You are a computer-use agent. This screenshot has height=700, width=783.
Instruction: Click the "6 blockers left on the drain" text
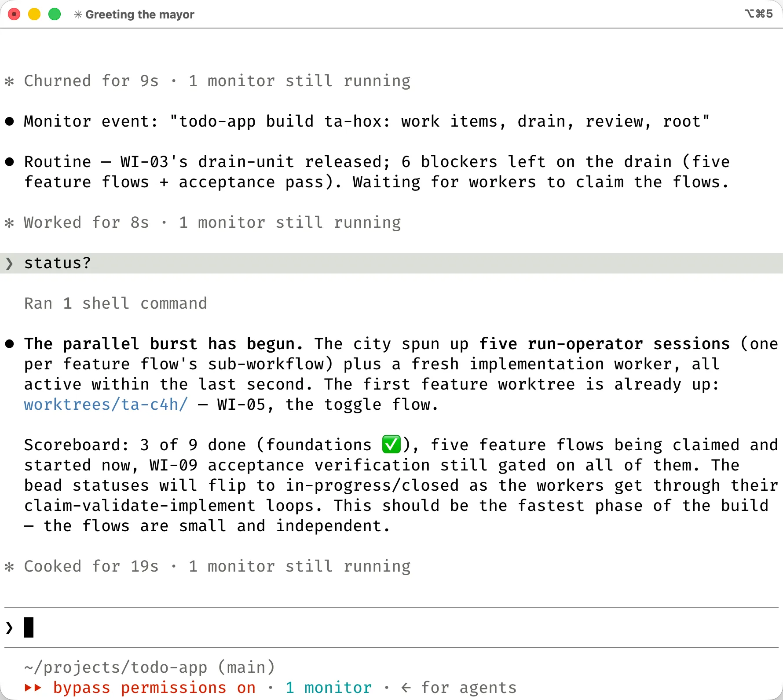pyautogui.click(x=537, y=162)
